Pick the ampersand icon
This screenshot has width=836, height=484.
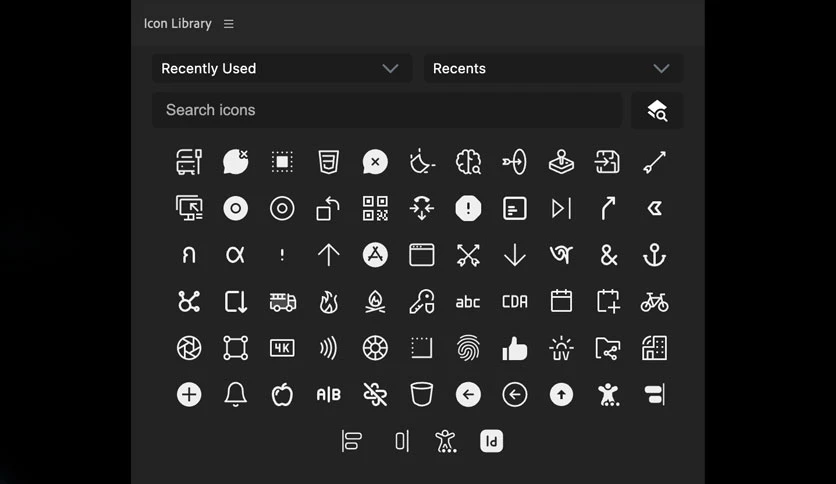pyautogui.click(x=608, y=255)
